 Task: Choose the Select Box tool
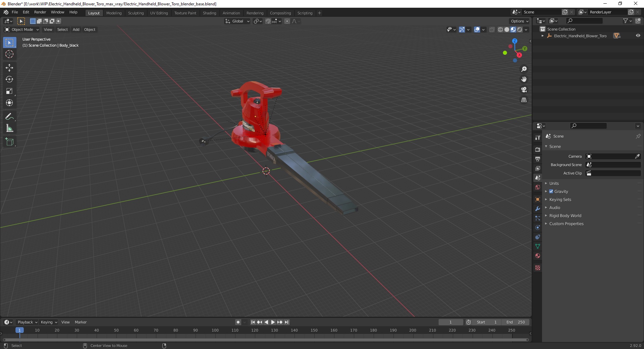point(9,43)
